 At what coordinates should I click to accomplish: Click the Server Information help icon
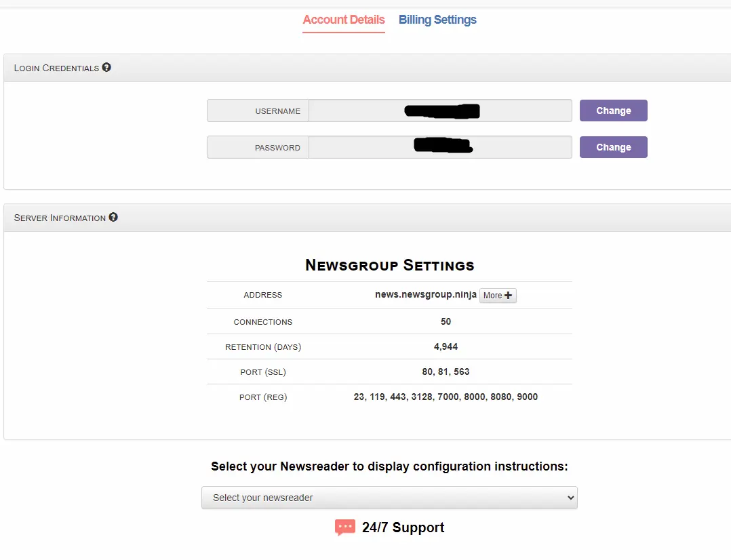(x=113, y=218)
